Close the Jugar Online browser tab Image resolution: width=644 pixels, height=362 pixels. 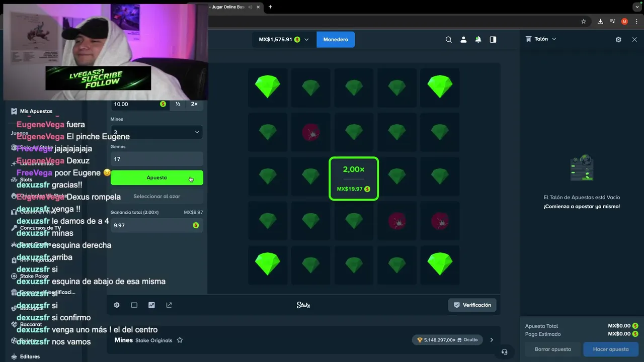[x=259, y=7]
